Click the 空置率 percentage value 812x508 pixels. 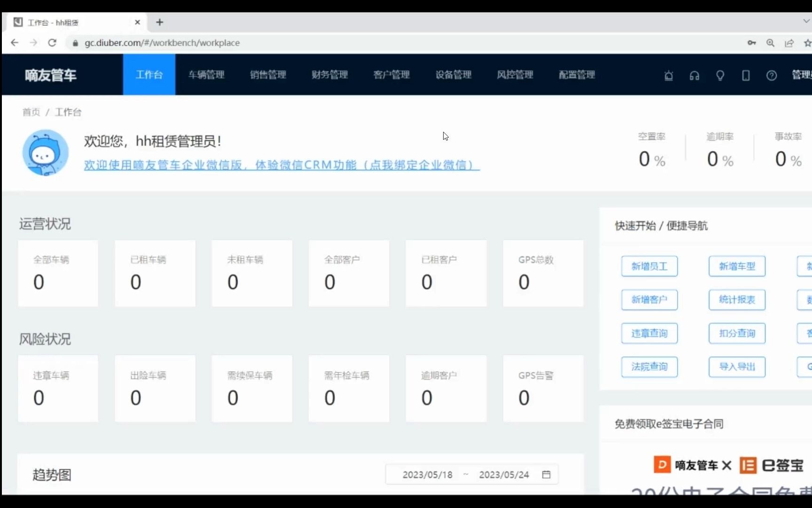(x=652, y=159)
